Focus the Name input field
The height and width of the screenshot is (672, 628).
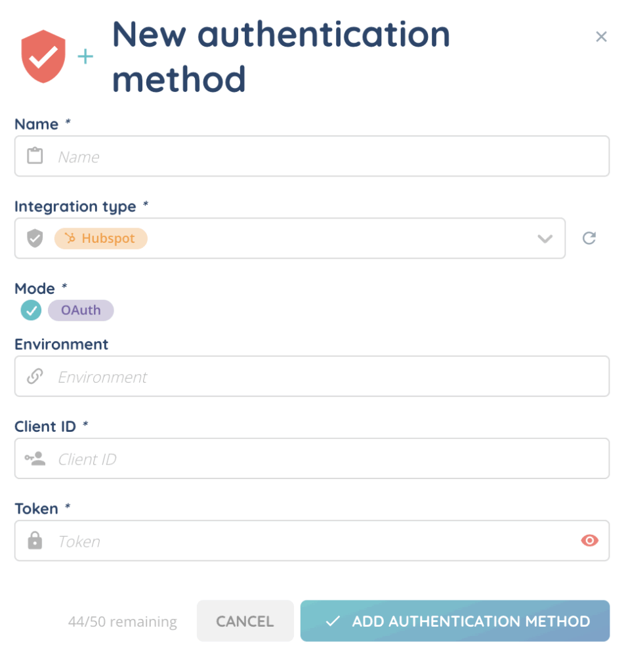[x=328, y=156]
